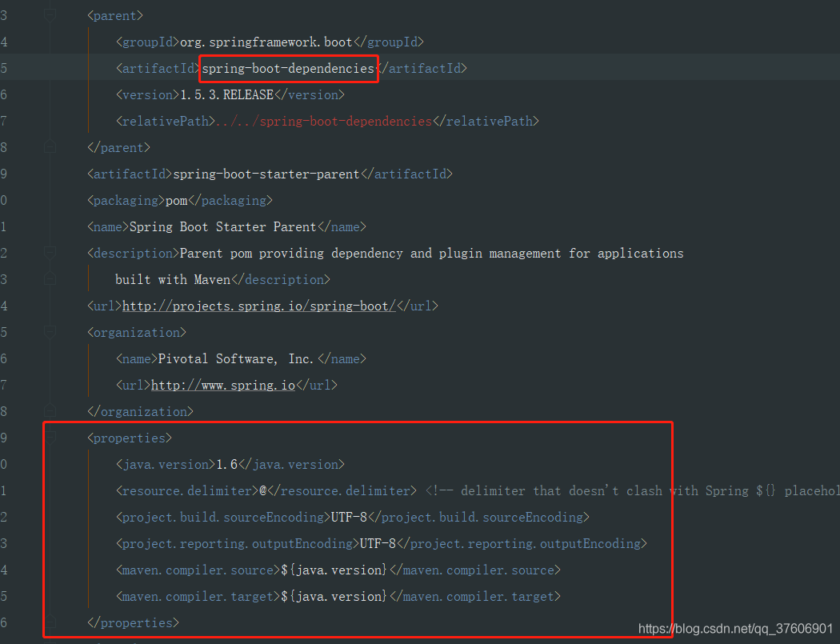
Task: Click the opening <packaging> tag
Action: [126, 200]
